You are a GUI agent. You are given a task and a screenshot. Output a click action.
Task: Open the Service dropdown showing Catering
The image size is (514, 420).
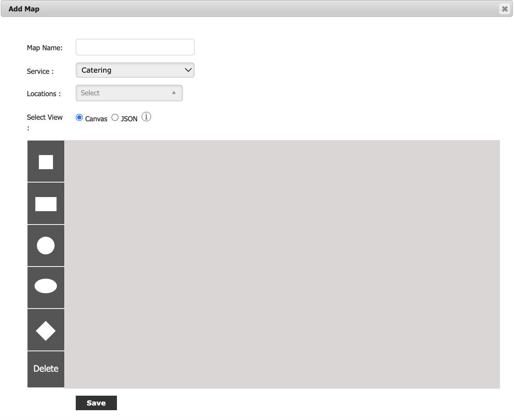(x=135, y=70)
